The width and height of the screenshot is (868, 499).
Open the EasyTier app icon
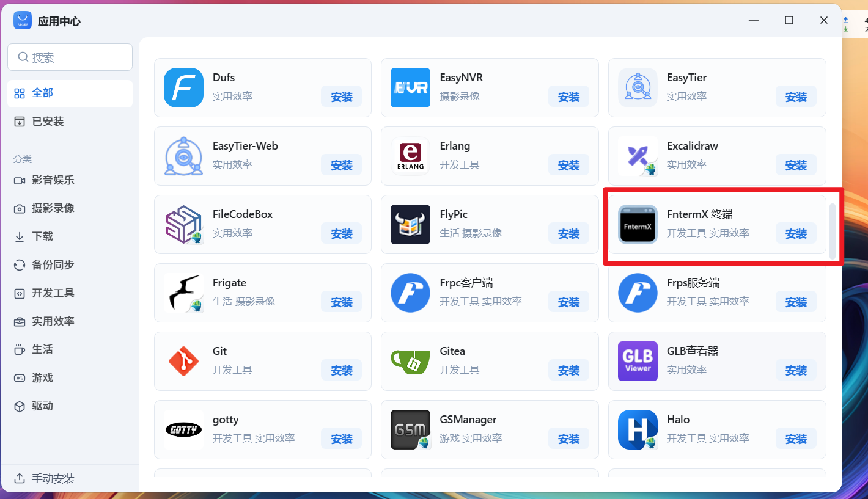[638, 87]
